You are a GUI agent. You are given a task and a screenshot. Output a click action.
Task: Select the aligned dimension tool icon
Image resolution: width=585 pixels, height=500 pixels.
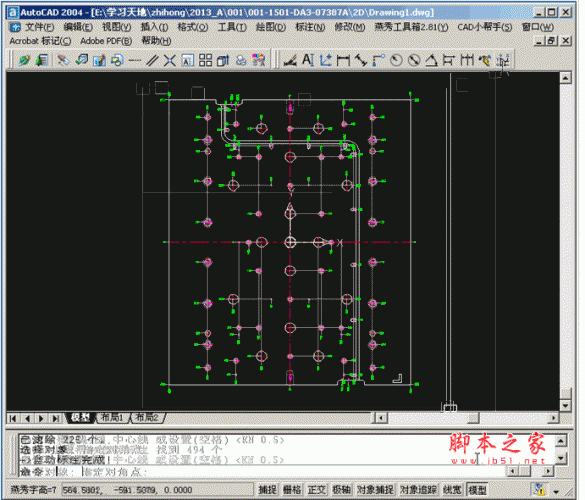point(360,60)
